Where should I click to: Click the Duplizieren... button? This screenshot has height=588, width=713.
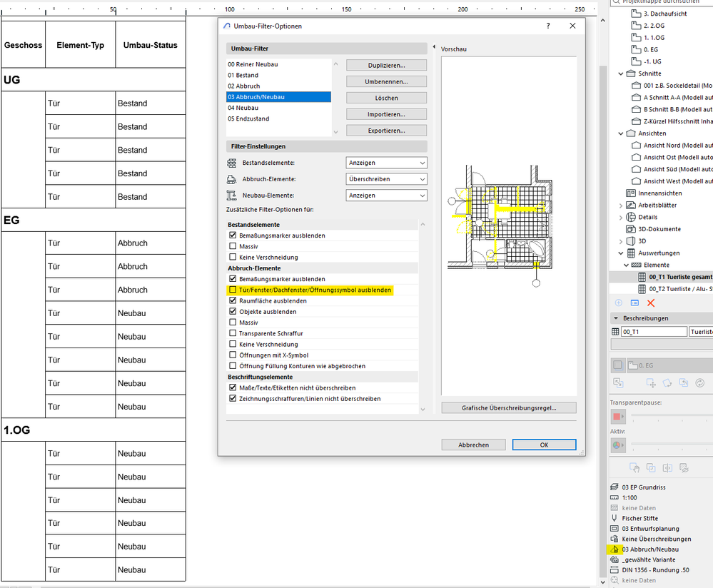pos(386,65)
